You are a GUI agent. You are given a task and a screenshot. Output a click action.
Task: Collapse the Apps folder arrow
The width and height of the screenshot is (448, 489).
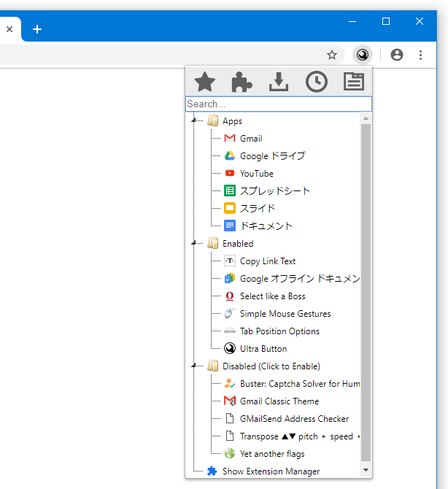(193, 120)
